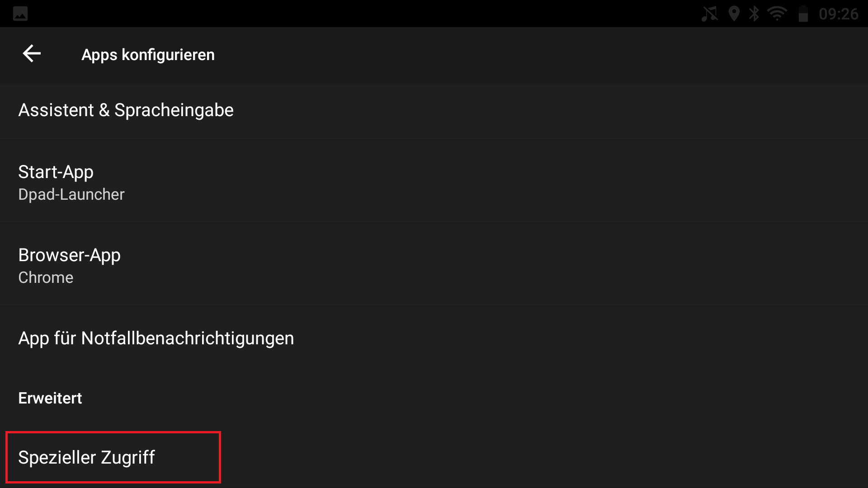Screen dimensions: 868x488
Task: Open App für Notfallbenachrichtigungen
Action: click(156, 338)
